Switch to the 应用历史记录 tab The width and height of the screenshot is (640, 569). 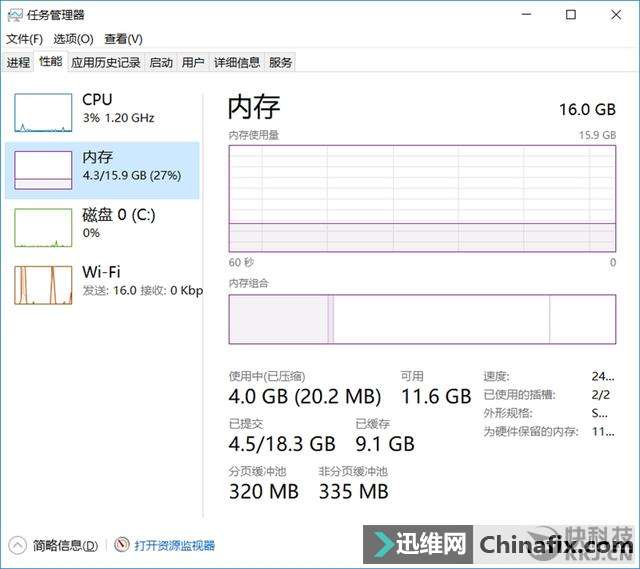click(x=106, y=62)
